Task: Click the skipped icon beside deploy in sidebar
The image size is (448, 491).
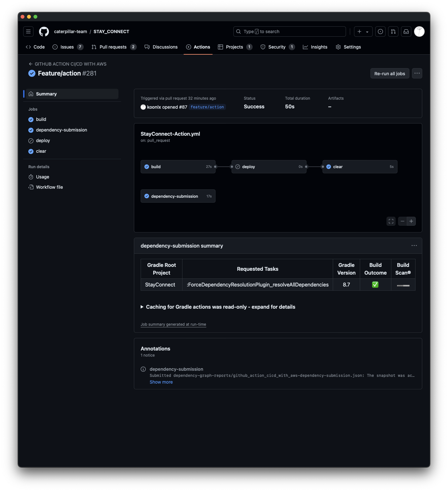Action: 31,141
